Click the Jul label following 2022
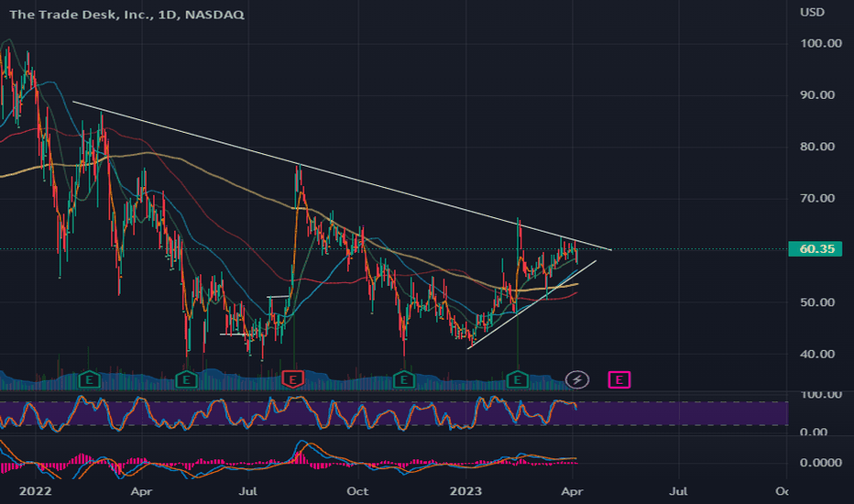This screenshot has width=854, height=504. tap(247, 491)
